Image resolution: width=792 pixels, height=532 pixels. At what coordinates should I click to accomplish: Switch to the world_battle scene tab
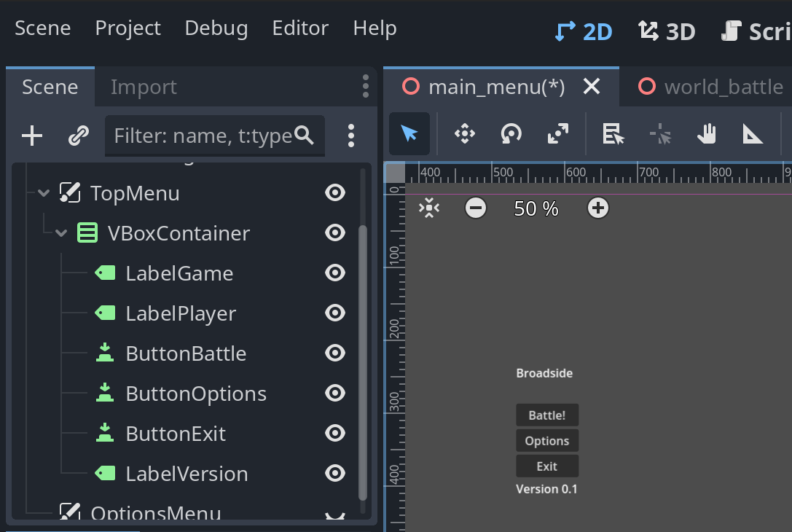pos(710,87)
